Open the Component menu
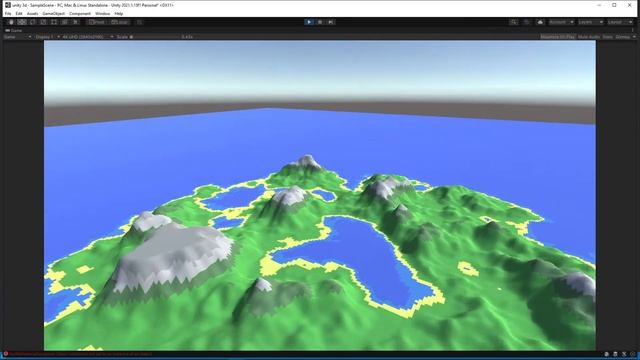The height and width of the screenshot is (360, 640). tap(80, 13)
